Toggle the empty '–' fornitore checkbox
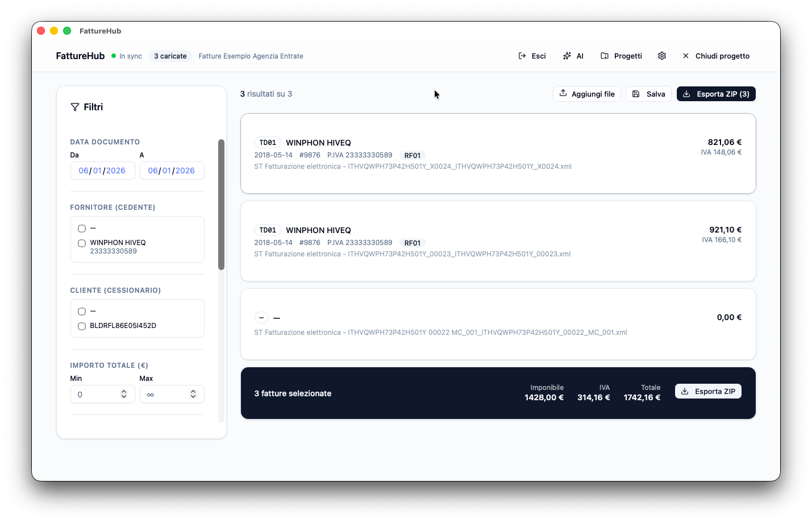 click(82, 229)
